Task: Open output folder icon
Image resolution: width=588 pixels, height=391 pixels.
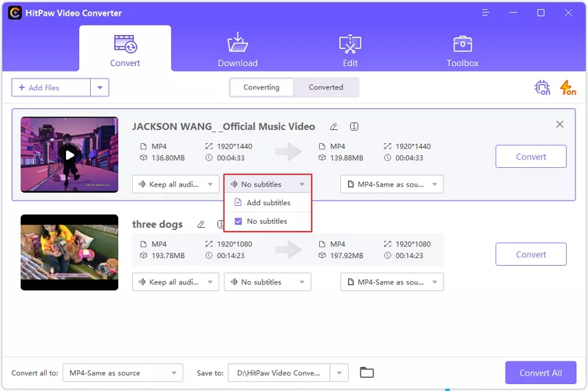Action: [367, 373]
